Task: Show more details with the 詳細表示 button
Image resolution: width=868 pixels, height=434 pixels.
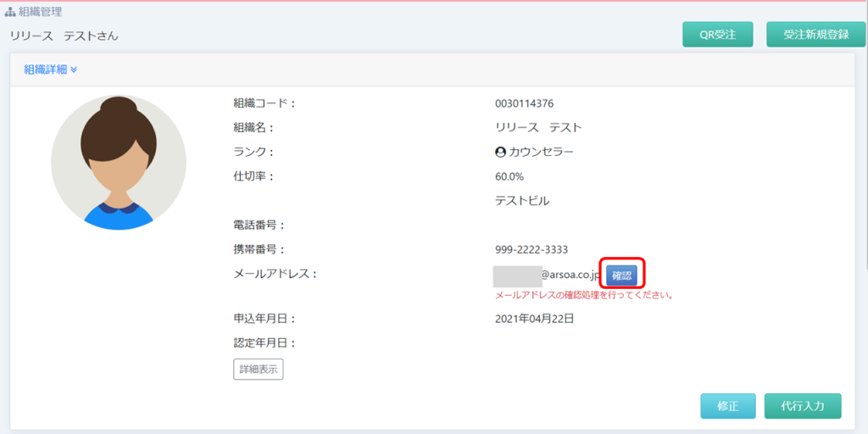Action: 258,369
